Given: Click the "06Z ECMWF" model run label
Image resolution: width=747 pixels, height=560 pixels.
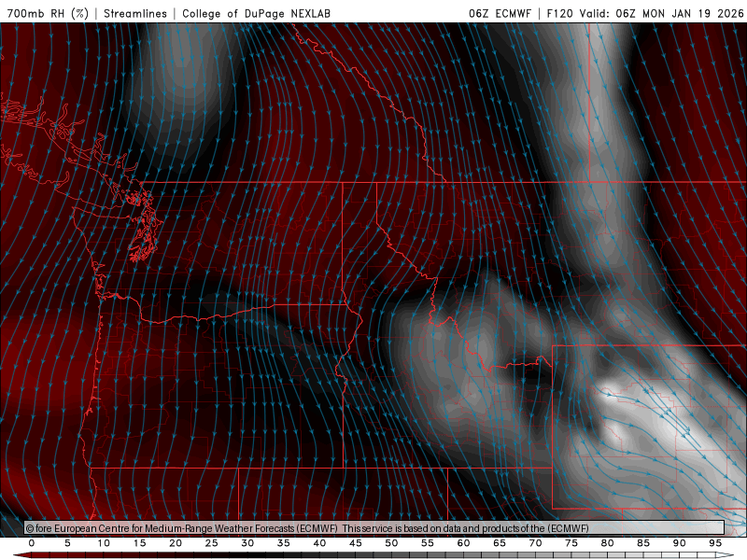Looking at the screenshot, I should tap(500, 13).
